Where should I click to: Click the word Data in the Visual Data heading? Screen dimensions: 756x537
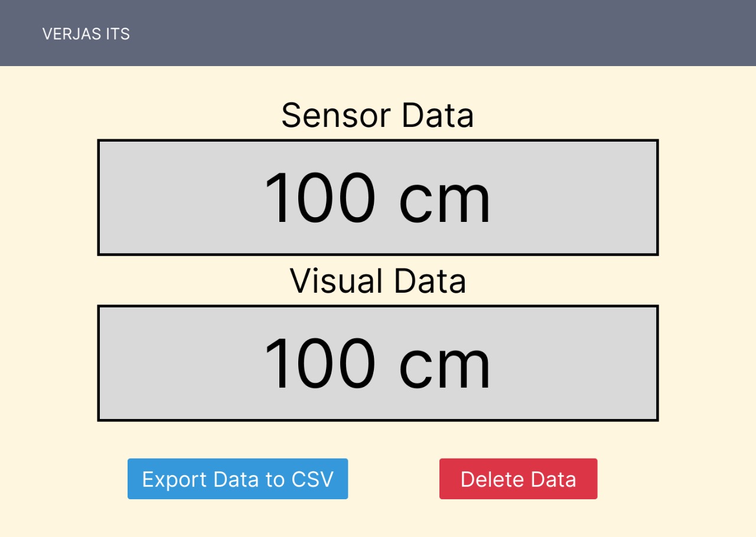[x=430, y=281]
